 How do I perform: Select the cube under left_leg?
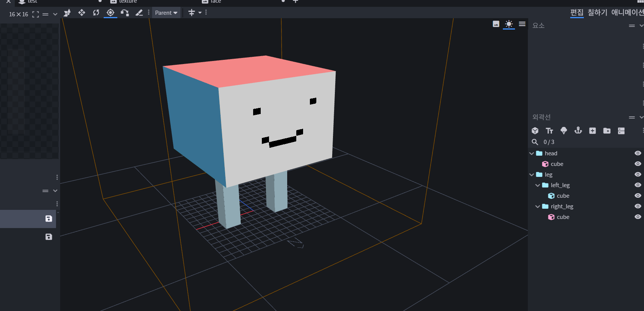(x=586, y=196)
